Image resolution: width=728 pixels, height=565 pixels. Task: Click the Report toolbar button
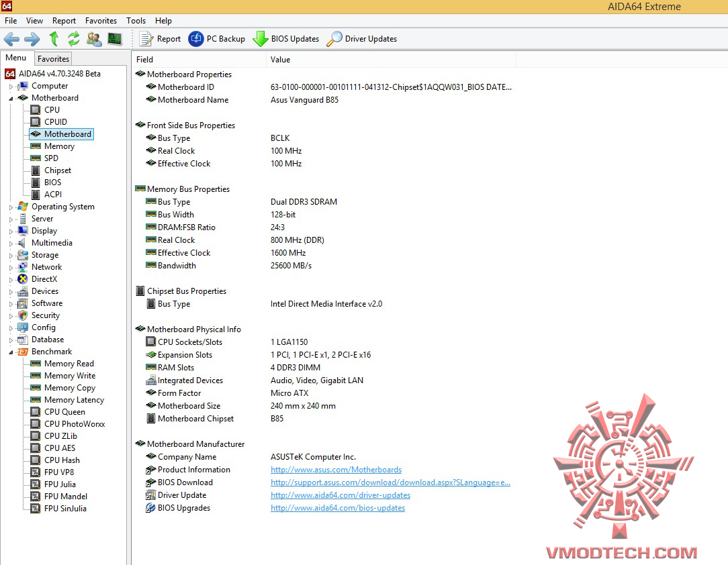click(161, 39)
